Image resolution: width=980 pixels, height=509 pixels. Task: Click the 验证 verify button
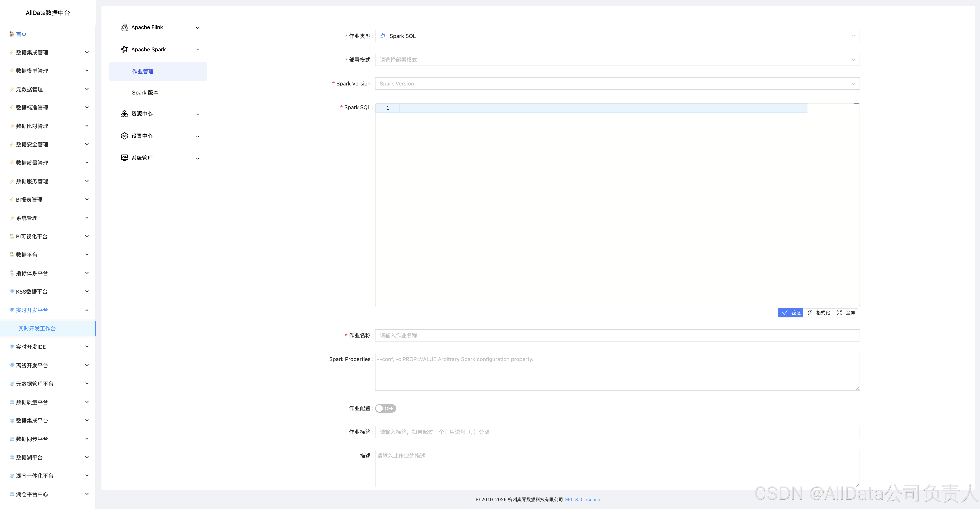[x=791, y=313]
